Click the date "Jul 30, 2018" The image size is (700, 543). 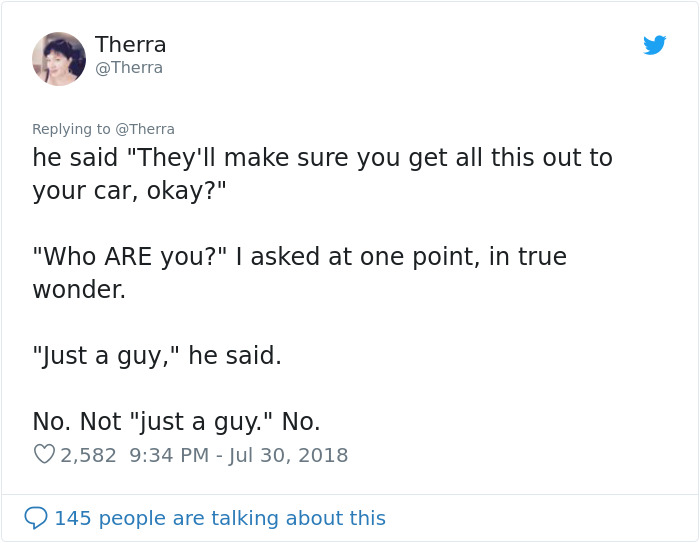pyautogui.click(x=290, y=455)
